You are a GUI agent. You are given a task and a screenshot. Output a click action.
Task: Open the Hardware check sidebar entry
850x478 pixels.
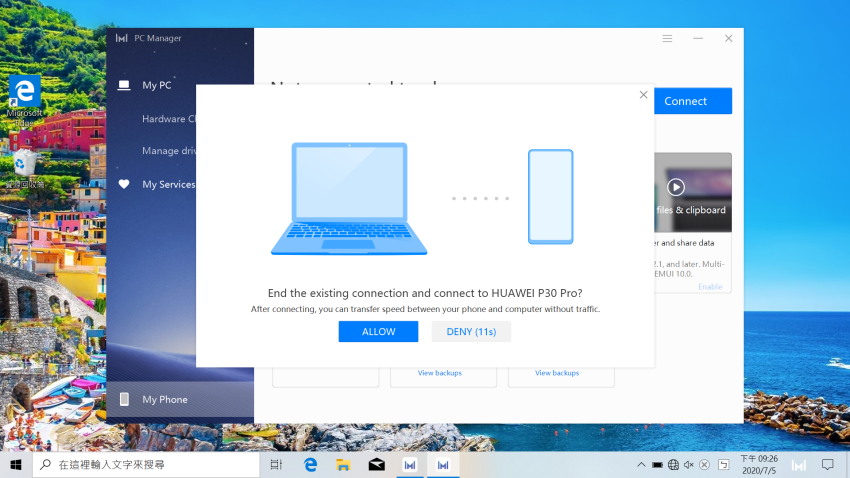169,119
